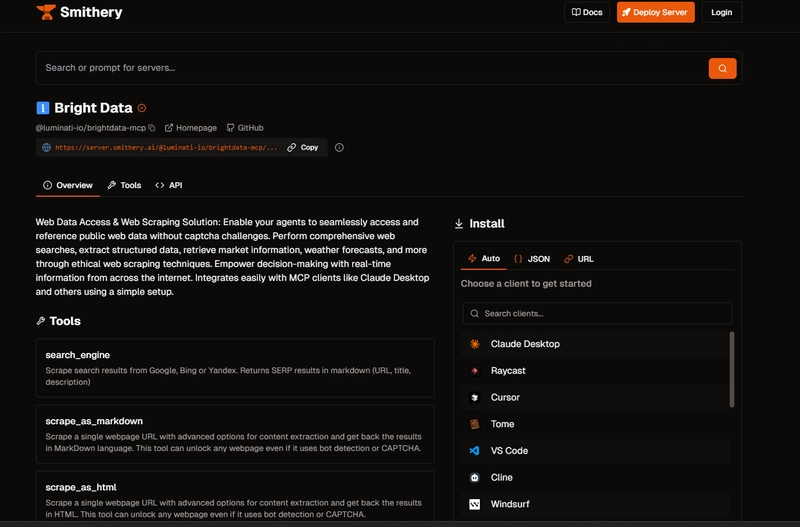The width and height of the screenshot is (800, 527).
Task: Choose Windsurf from client list
Action: (x=595, y=504)
